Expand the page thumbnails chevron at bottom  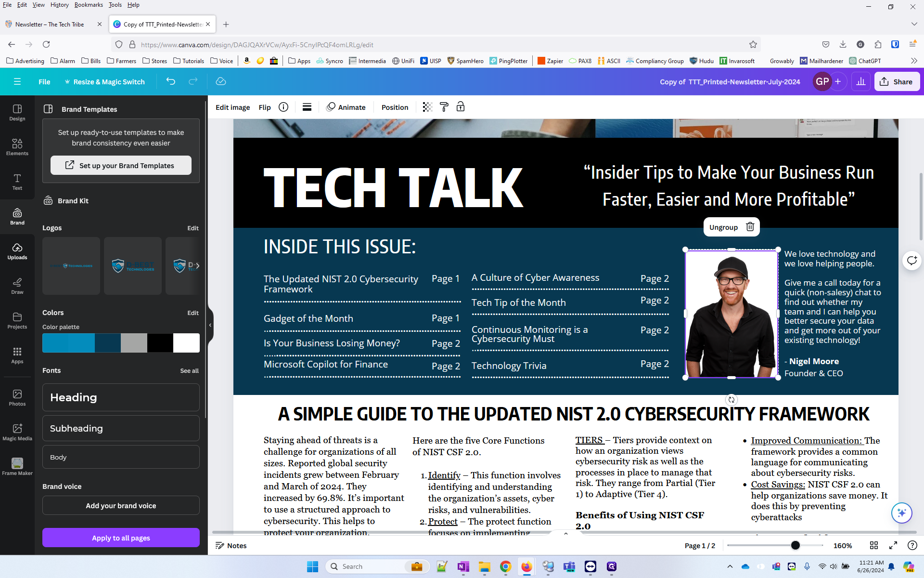click(x=566, y=533)
